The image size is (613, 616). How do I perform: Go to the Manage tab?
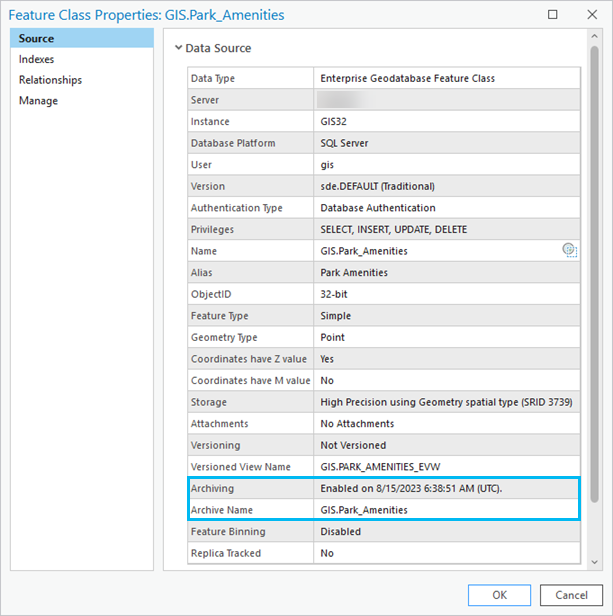(x=38, y=101)
